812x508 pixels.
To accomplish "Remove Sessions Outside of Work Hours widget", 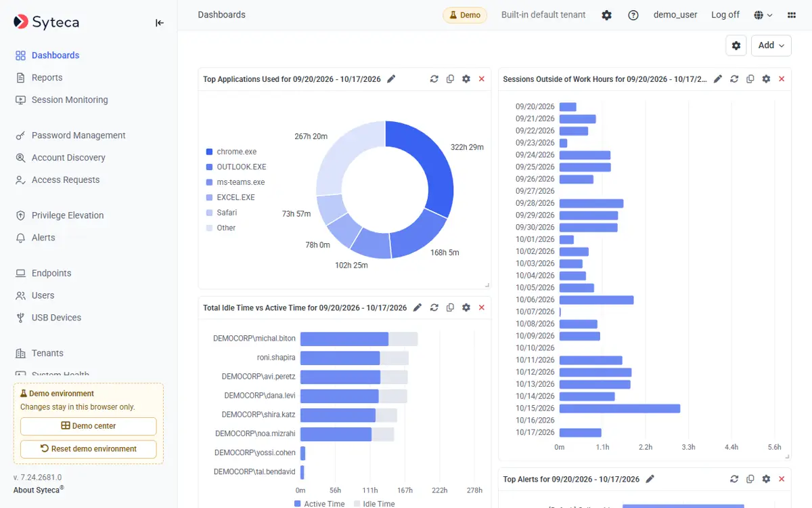I will click(782, 79).
